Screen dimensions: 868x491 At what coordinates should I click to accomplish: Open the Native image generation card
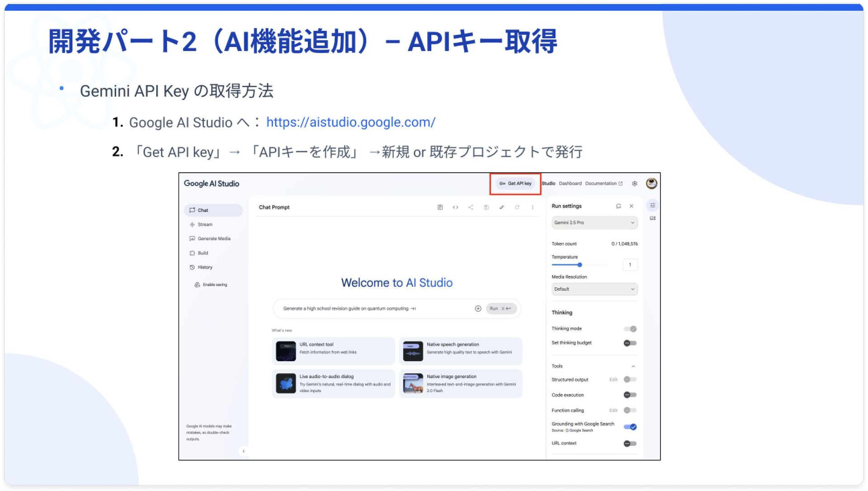point(461,383)
